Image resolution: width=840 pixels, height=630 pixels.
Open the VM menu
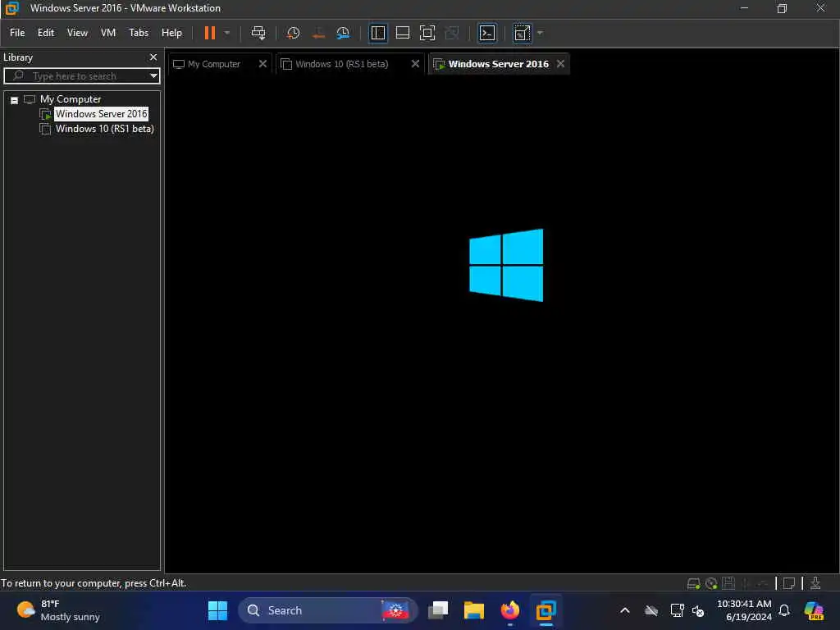[x=108, y=33]
